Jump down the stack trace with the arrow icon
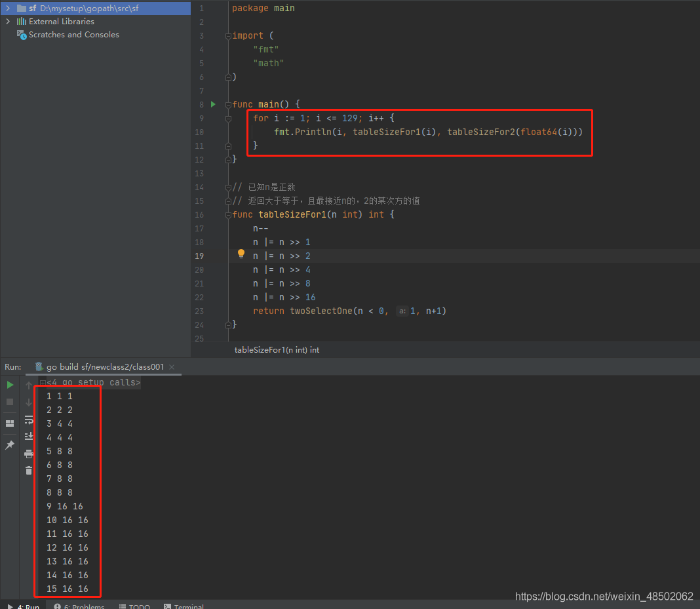 pos(29,403)
